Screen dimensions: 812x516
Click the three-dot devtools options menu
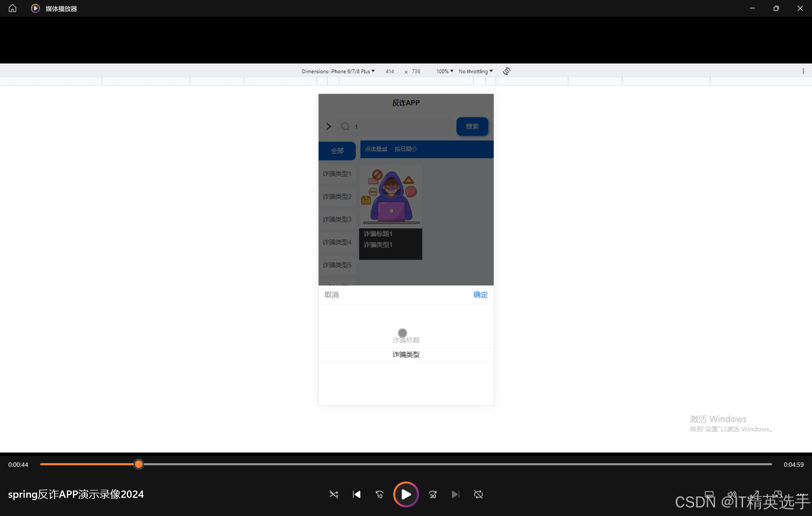pyautogui.click(x=803, y=71)
